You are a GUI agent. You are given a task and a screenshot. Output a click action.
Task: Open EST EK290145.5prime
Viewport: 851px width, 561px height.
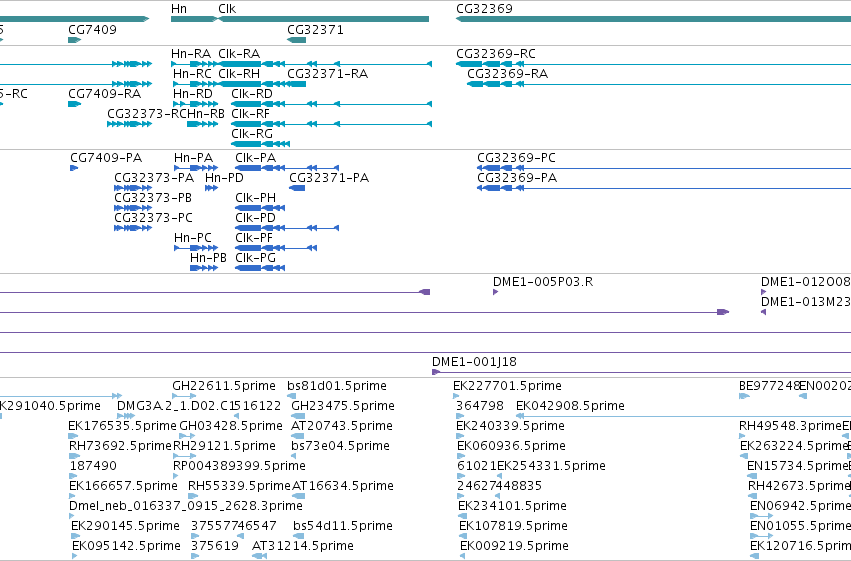(x=125, y=527)
